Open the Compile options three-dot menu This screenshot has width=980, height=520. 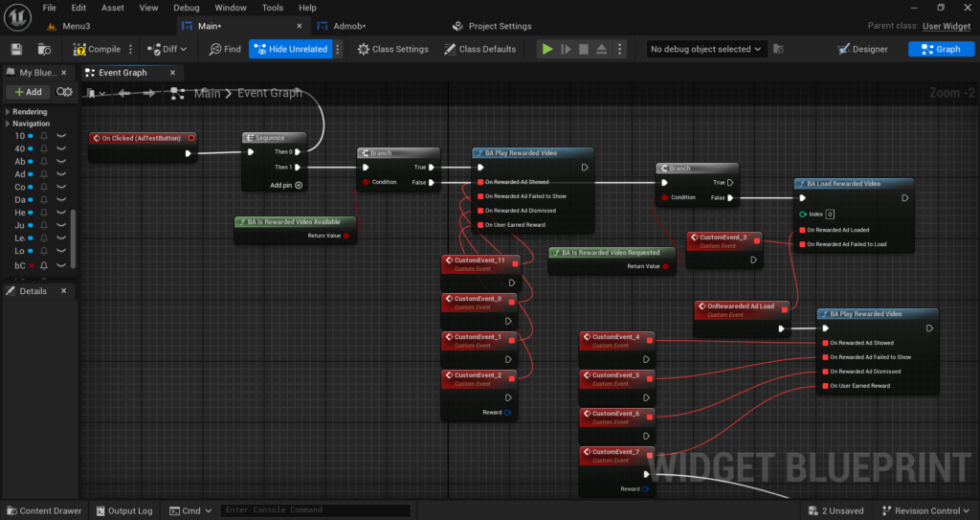(130, 49)
